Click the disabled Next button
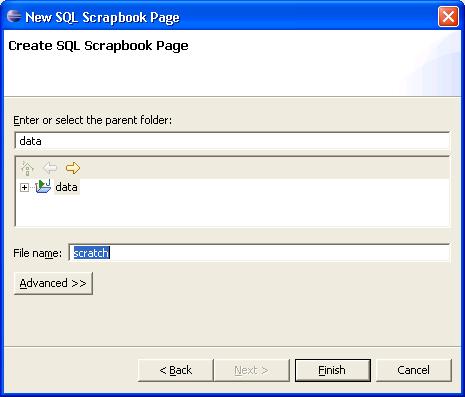This screenshot has height=397, width=465. [x=251, y=370]
